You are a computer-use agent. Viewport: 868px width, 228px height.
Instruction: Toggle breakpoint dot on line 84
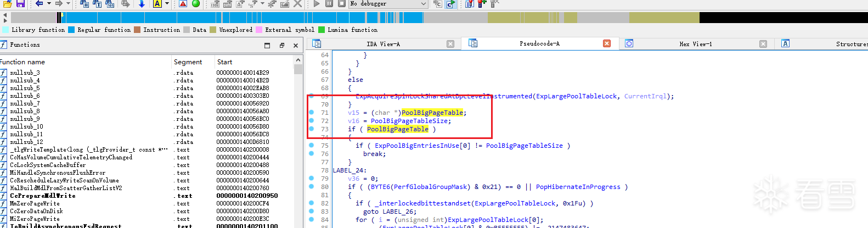311,220
